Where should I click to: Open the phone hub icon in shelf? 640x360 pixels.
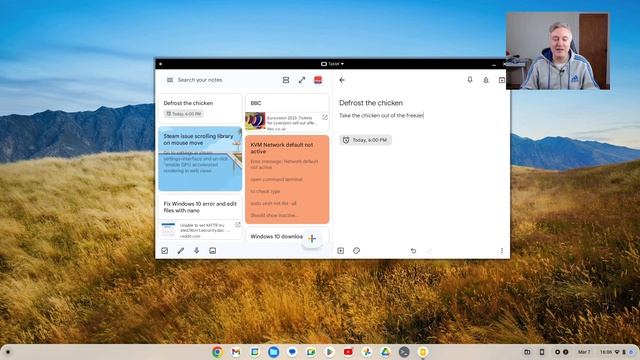point(542,352)
